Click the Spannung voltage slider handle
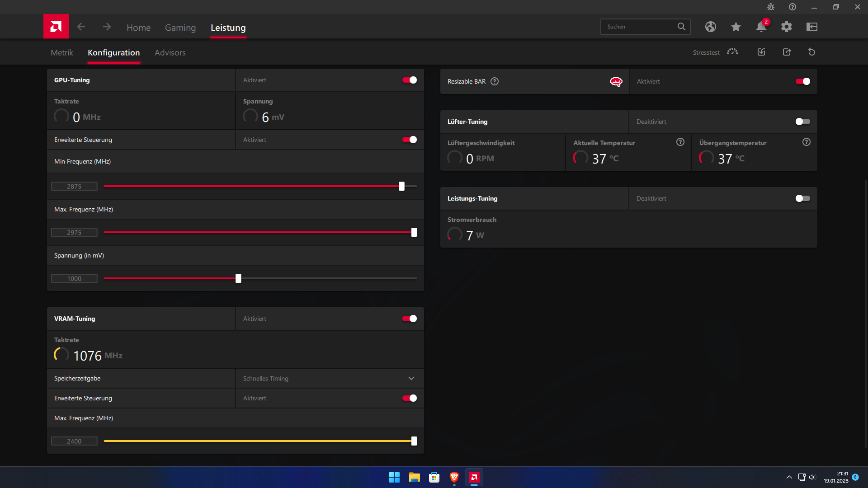 [x=238, y=278]
